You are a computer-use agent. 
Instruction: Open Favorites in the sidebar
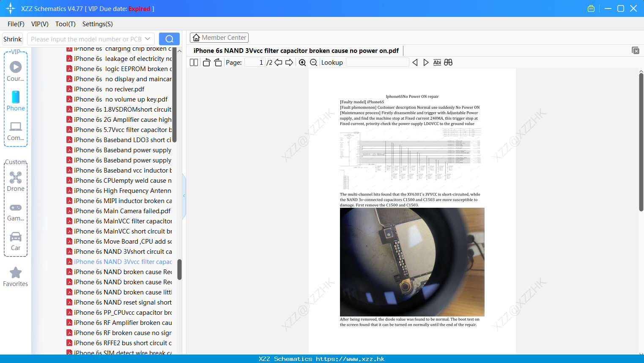pyautogui.click(x=16, y=277)
